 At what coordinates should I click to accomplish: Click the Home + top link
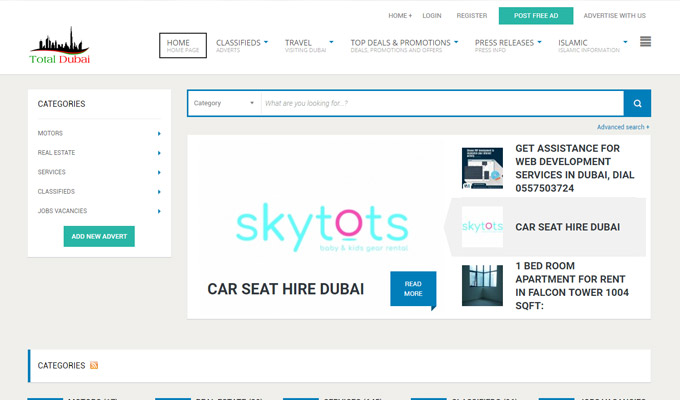pos(400,16)
